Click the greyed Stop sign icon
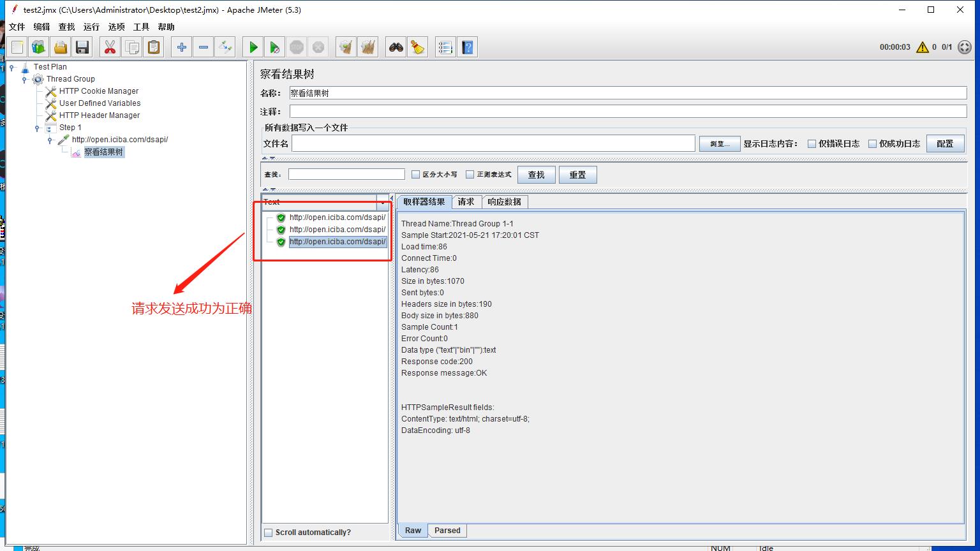980x551 pixels. pyautogui.click(x=297, y=47)
